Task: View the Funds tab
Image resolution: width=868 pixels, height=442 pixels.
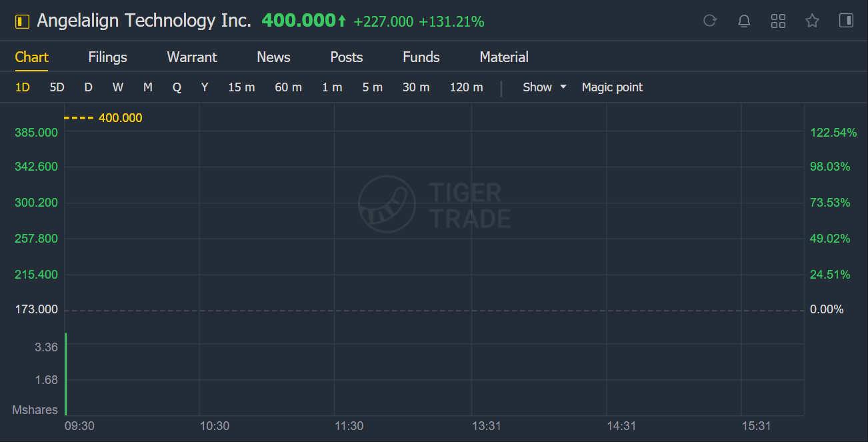Action: (x=421, y=57)
